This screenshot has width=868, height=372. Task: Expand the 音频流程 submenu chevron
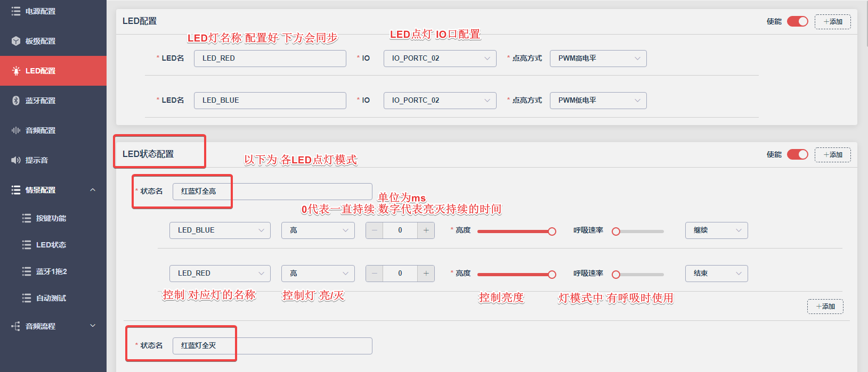pos(93,326)
